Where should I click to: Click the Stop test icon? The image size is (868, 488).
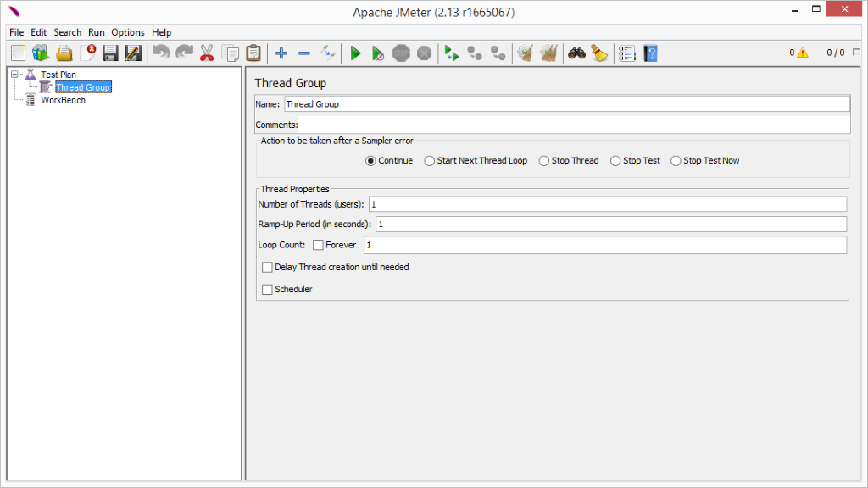(x=401, y=53)
